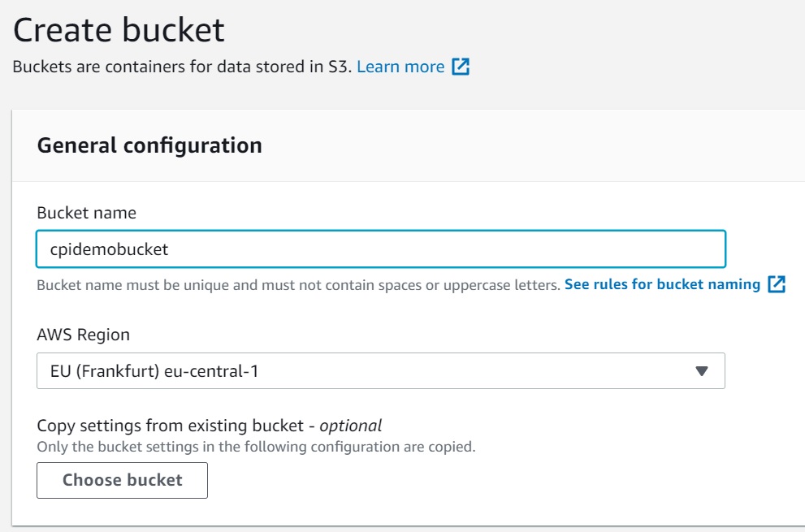
Task: Click the General configuration section header
Action: click(149, 145)
